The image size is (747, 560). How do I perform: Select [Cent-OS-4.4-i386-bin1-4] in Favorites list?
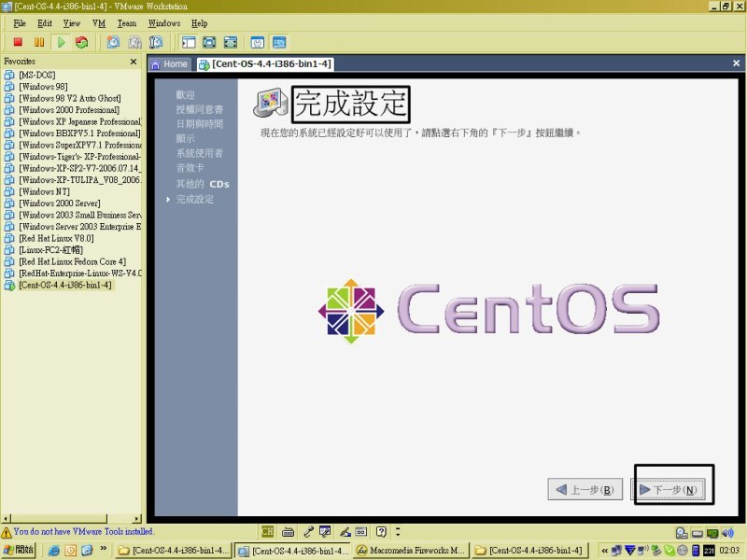(64, 285)
